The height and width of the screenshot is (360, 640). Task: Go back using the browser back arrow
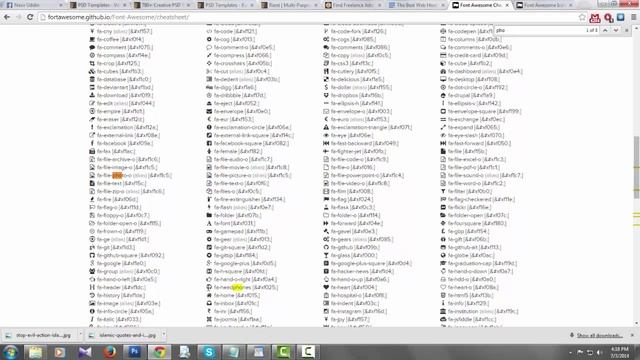click(7, 17)
